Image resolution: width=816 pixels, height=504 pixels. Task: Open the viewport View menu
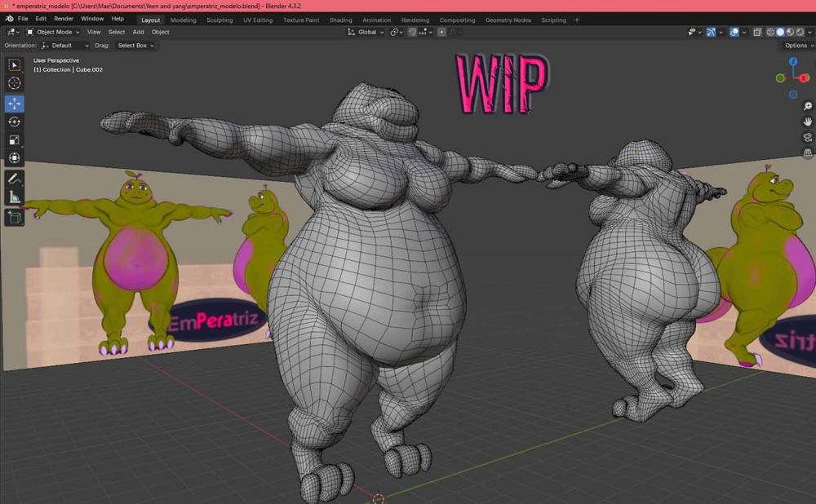point(94,33)
